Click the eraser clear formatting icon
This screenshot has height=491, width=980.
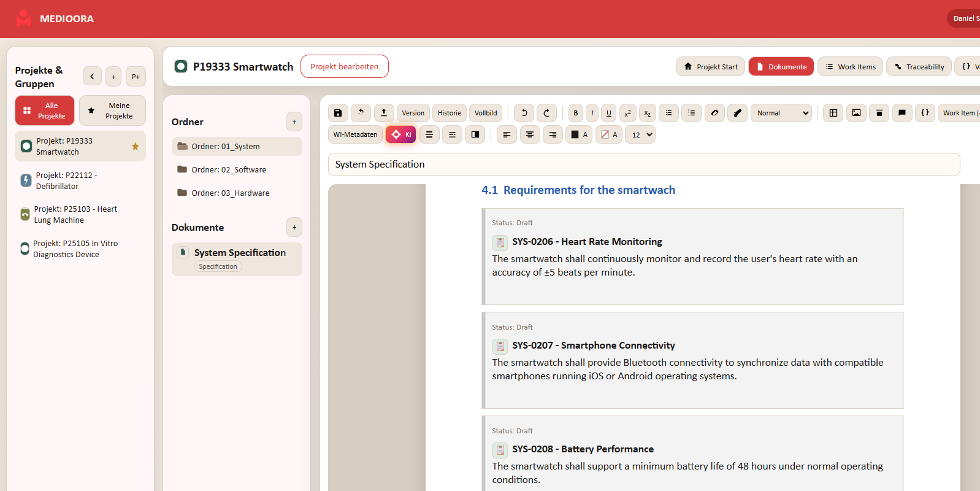pos(714,113)
